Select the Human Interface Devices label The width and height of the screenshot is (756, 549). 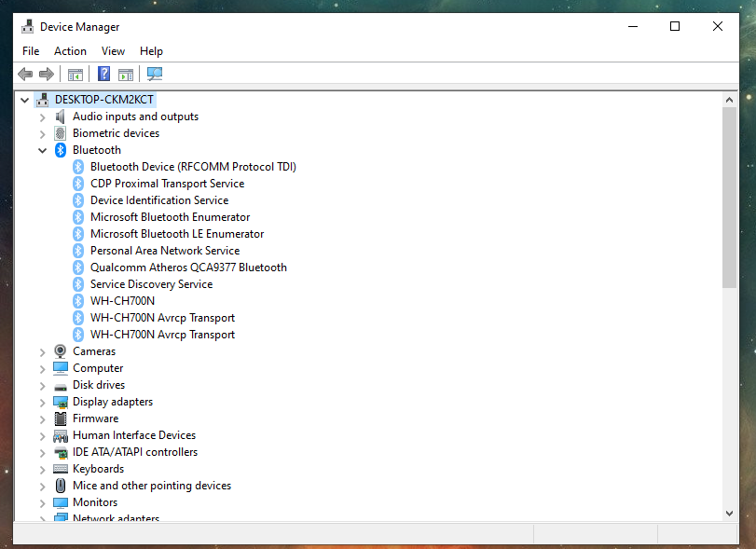coord(134,435)
